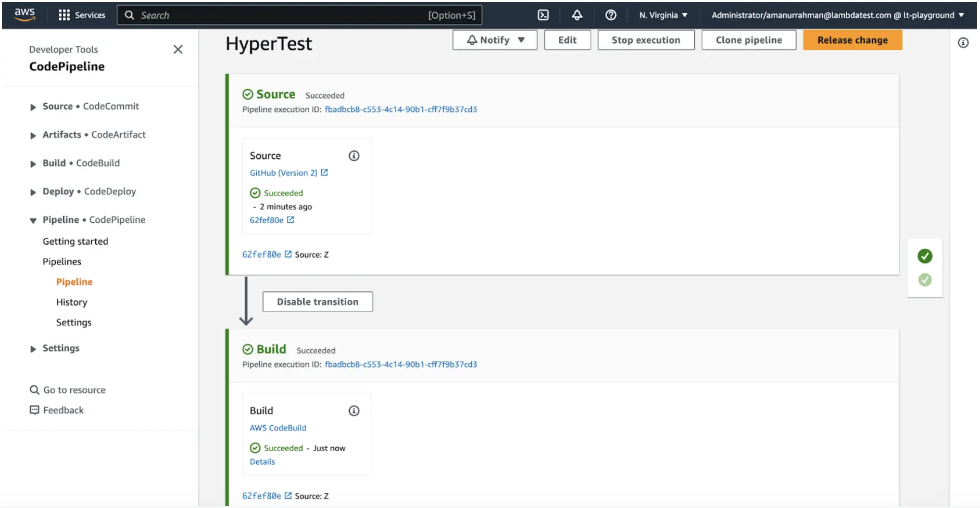Show info for the Source action
Viewport: 980px width, 508px height.
(x=354, y=156)
